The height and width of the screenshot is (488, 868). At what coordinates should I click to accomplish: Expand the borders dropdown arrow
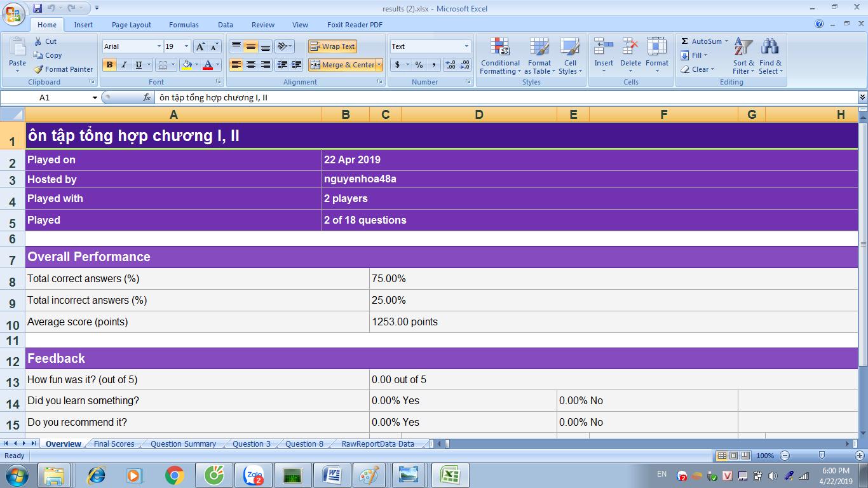tap(173, 65)
